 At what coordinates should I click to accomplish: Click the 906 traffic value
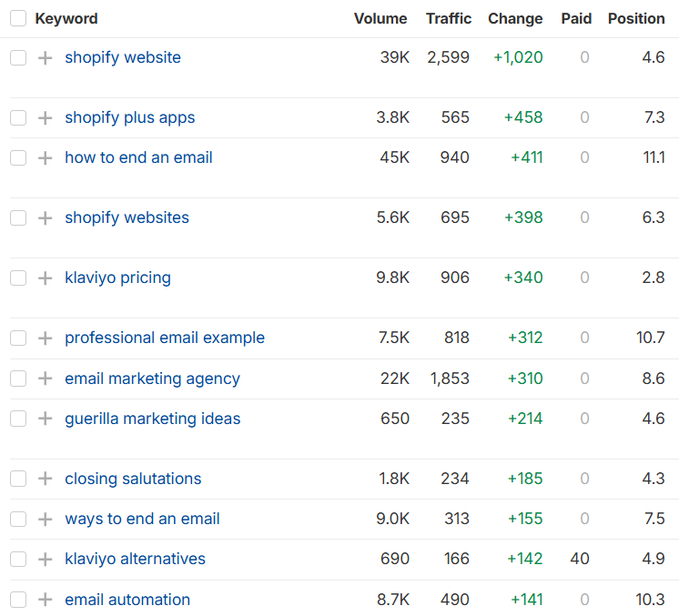[455, 278]
